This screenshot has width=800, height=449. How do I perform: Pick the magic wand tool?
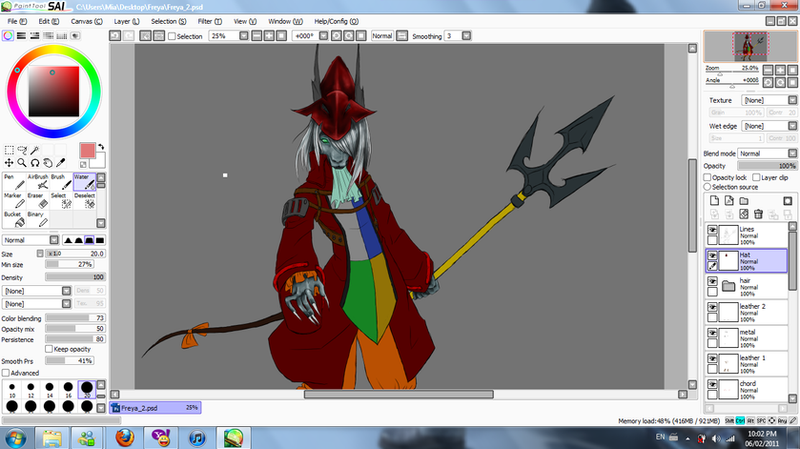click(35, 150)
